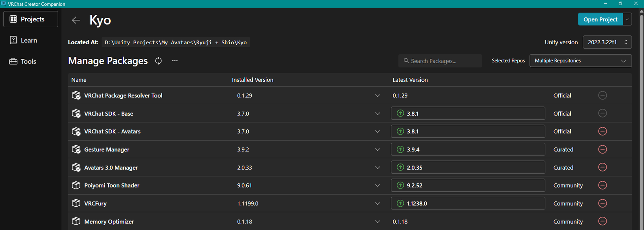
Task: Update Poiyomi Toon Shader to 9.2.52
Action: (x=468, y=185)
